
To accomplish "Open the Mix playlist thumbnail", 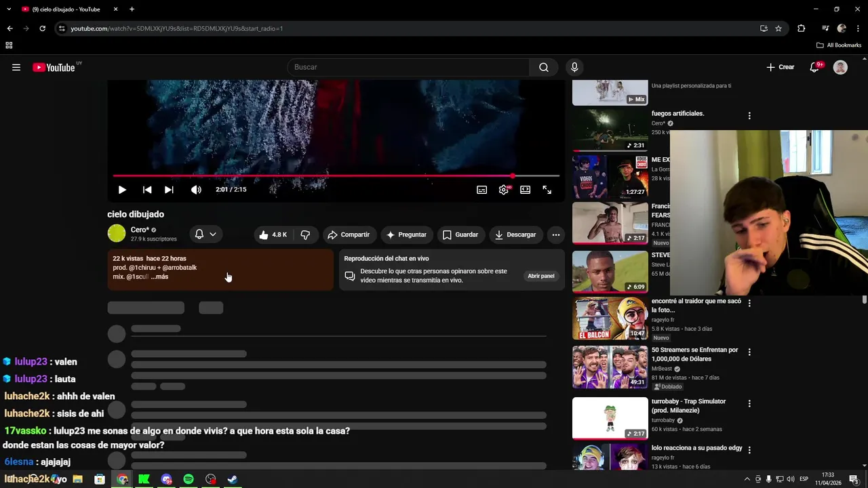I will (x=610, y=93).
